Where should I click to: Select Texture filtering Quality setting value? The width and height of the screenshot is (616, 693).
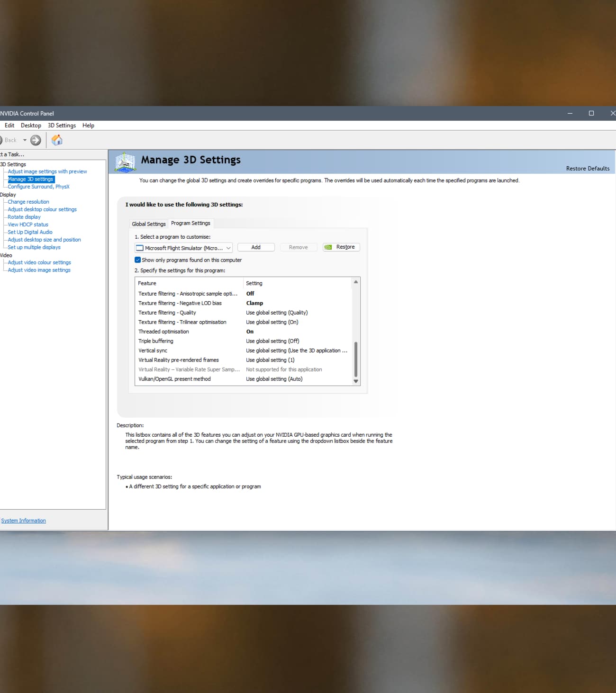pyautogui.click(x=277, y=313)
